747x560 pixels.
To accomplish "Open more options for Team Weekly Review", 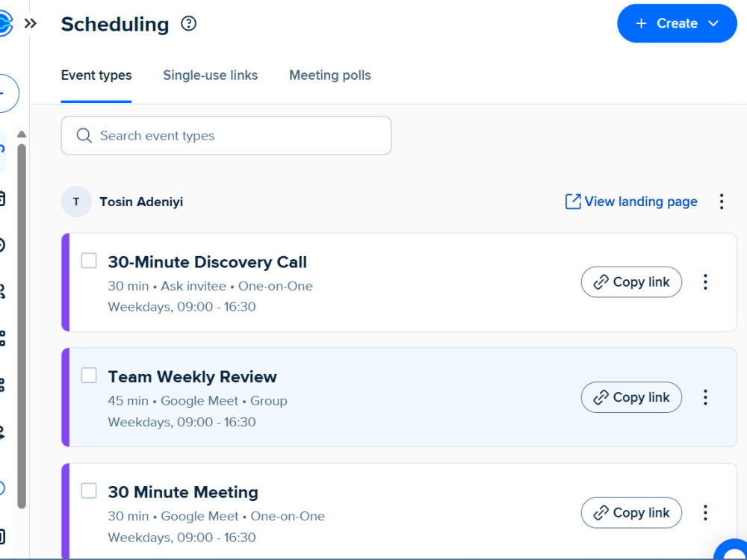I will point(706,397).
